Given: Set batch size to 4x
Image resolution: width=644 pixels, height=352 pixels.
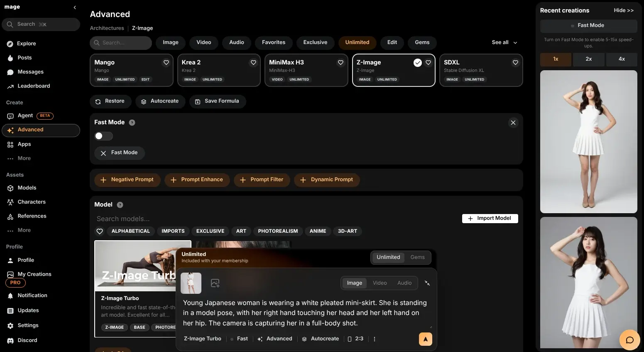Looking at the screenshot, I should pyautogui.click(x=622, y=59).
